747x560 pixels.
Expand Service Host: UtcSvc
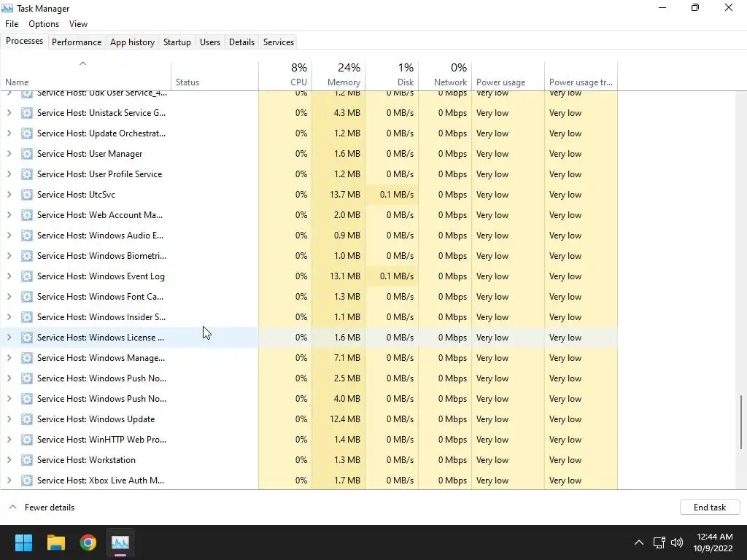click(9, 195)
